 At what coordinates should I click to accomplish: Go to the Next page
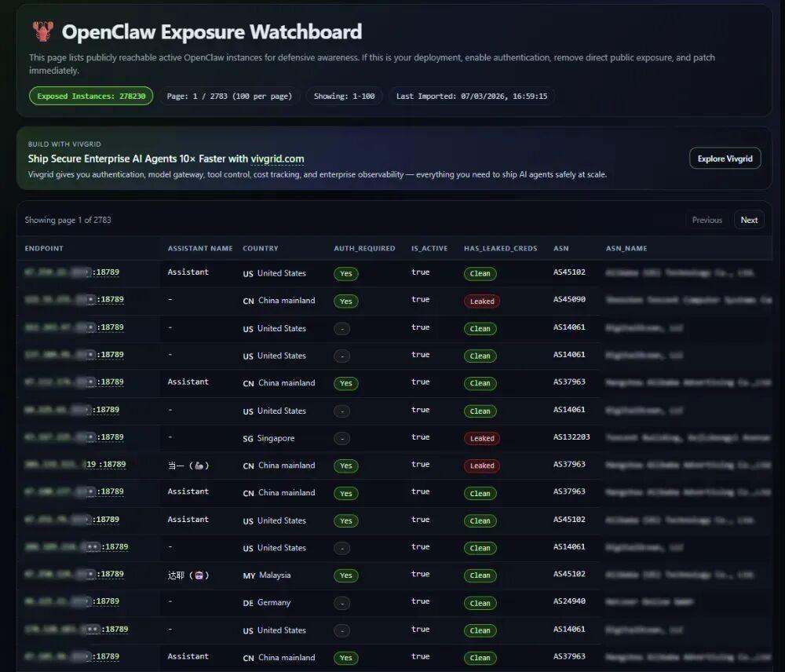[x=749, y=220]
